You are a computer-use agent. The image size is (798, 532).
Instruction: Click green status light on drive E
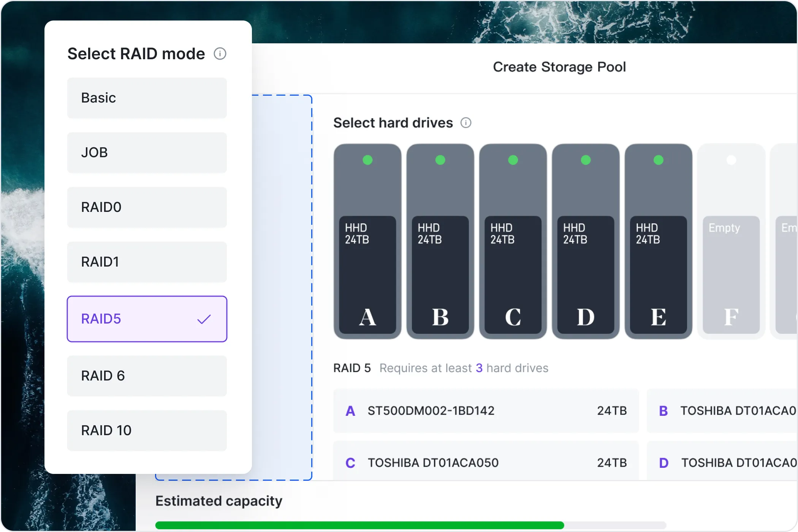coord(659,160)
